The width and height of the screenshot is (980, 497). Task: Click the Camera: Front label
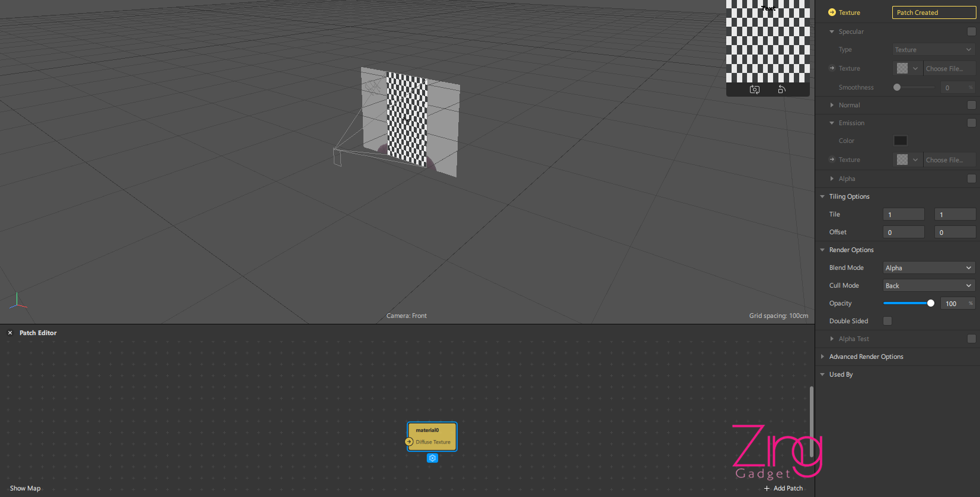(x=407, y=316)
